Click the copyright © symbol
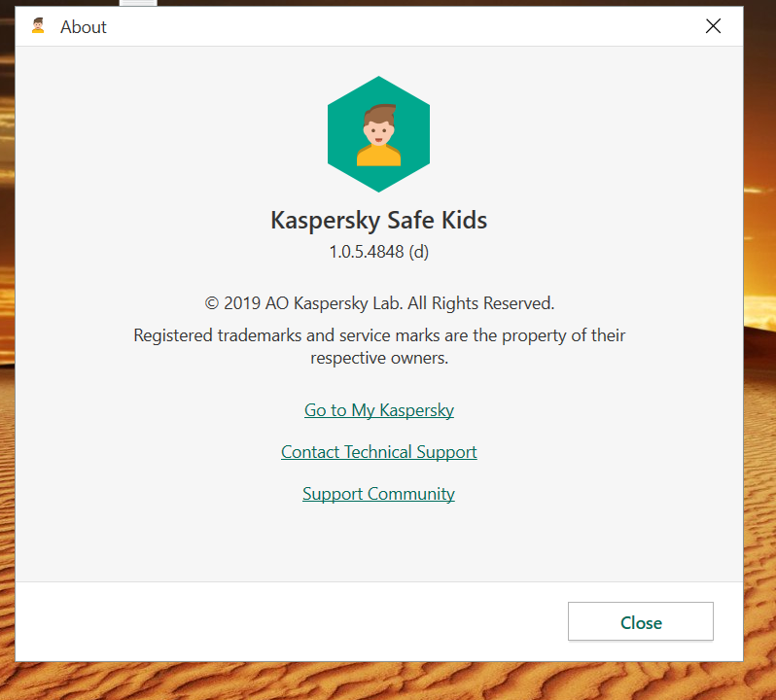The image size is (776, 700). (211, 303)
